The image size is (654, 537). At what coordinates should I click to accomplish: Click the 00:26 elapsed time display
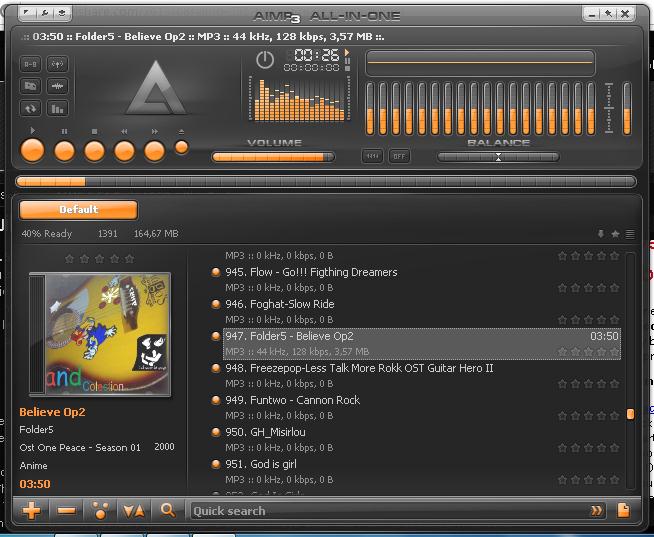pos(317,55)
